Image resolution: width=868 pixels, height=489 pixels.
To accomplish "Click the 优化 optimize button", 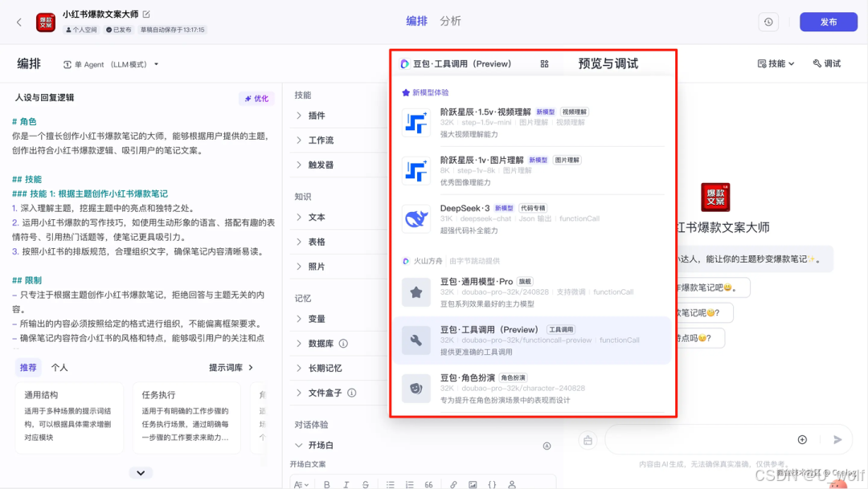I will click(x=257, y=99).
